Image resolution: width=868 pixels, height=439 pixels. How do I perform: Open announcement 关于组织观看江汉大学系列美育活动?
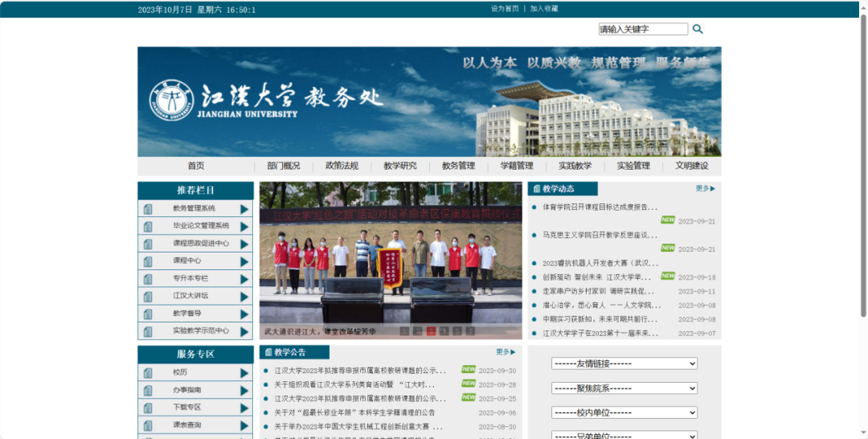click(354, 385)
